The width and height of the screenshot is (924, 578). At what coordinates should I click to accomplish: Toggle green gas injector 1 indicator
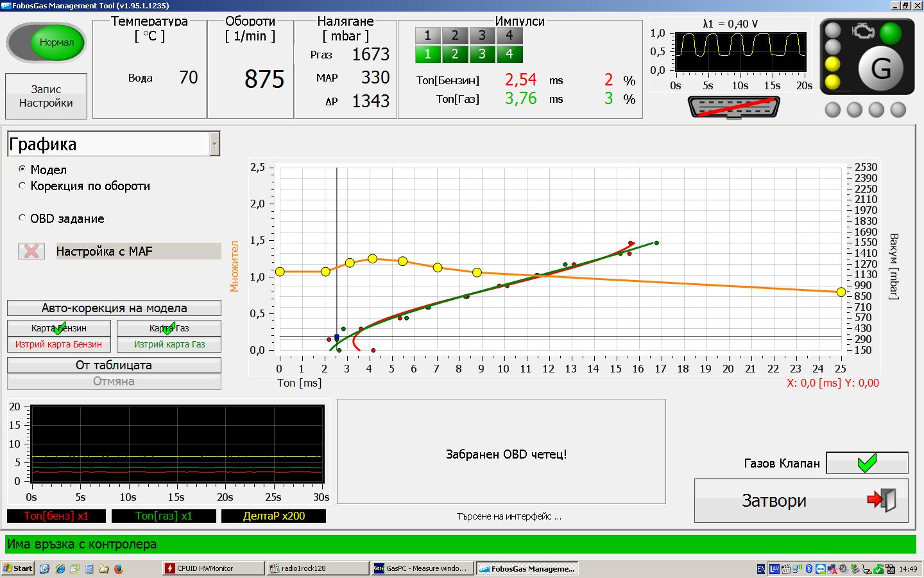click(428, 54)
